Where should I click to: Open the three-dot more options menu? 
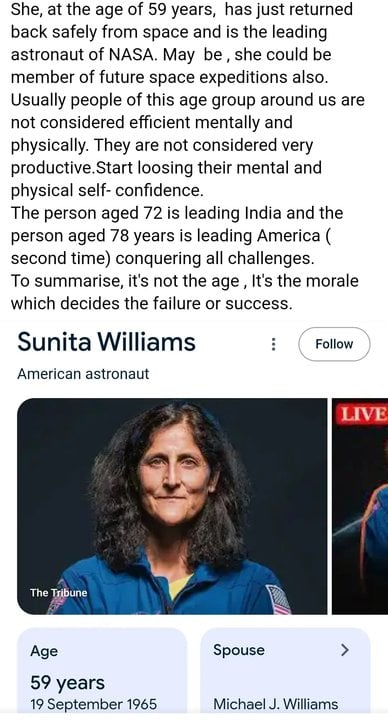(274, 344)
